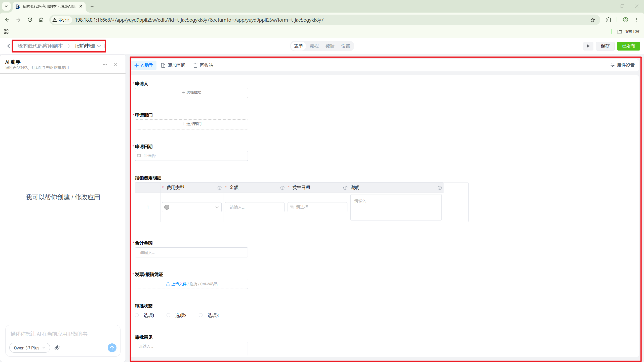Switch to 流程 tab
Screen dimensions: 644x362
coord(314,46)
